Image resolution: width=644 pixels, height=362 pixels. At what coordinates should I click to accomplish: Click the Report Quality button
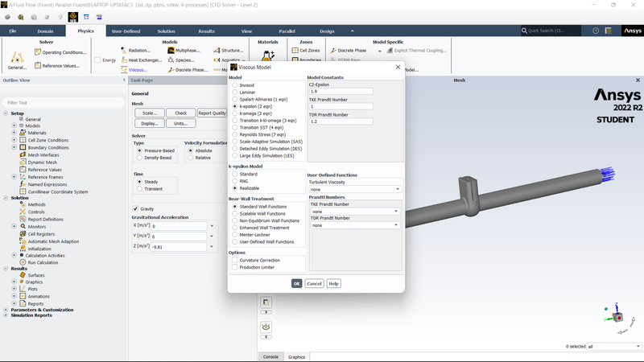click(x=212, y=113)
